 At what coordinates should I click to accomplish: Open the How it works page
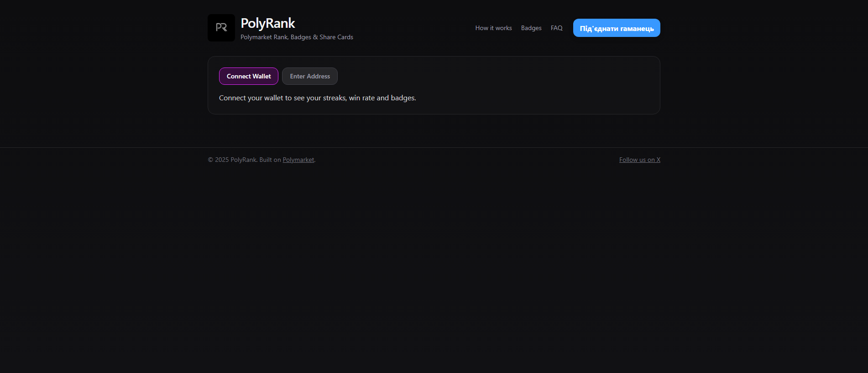pyautogui.click(x=493, y=28)
